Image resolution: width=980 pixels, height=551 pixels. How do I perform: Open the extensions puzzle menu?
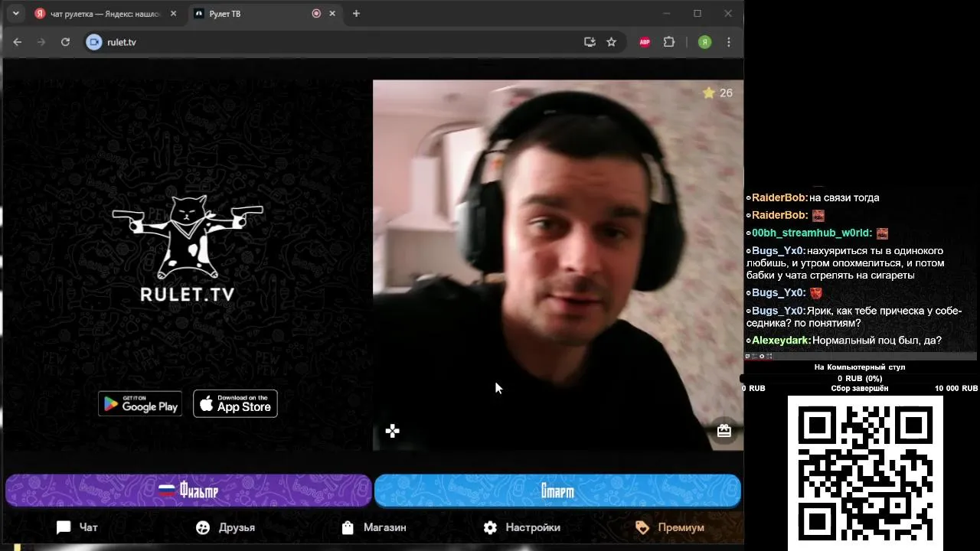(669, 42)
